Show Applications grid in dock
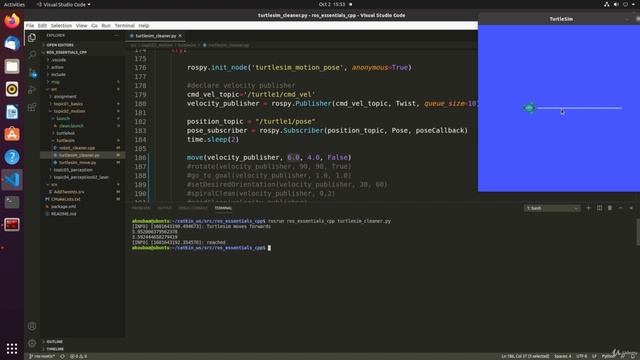Viewport: 640px width, 360px height. pyautogui.click(x=12, y=348)
